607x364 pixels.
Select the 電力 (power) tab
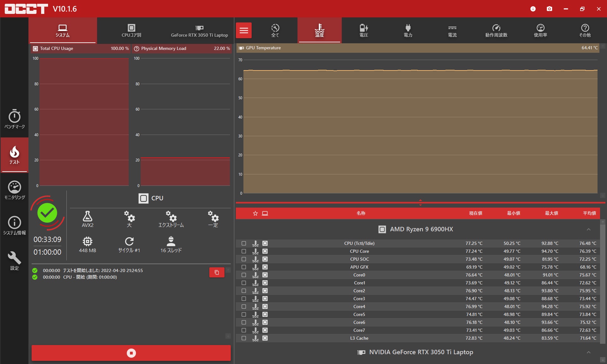click(x=408, y=30)
